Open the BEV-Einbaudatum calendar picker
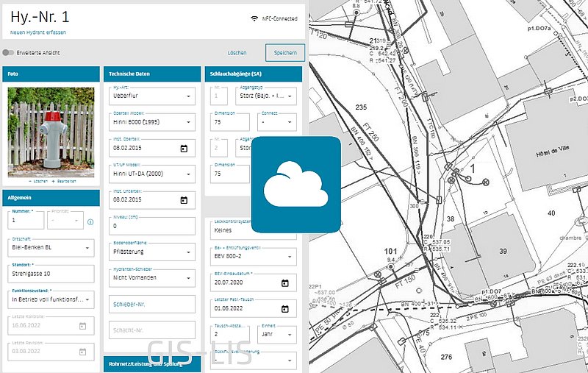 (284, 283)
